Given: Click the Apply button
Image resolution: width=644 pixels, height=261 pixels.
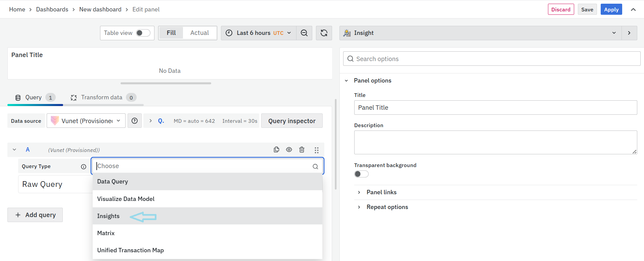Looking at the screenshot, I should [611, 9].
